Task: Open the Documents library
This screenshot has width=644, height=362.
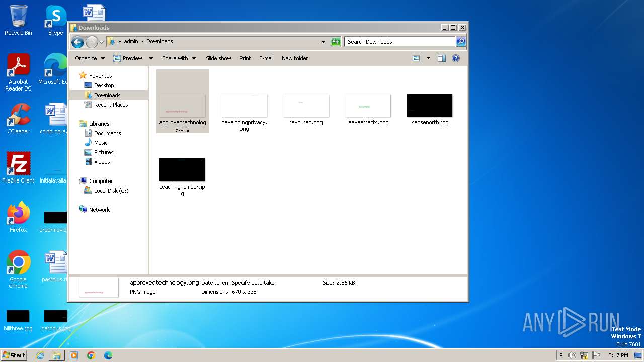Action: pyautogui.click(x=107, y=133)
